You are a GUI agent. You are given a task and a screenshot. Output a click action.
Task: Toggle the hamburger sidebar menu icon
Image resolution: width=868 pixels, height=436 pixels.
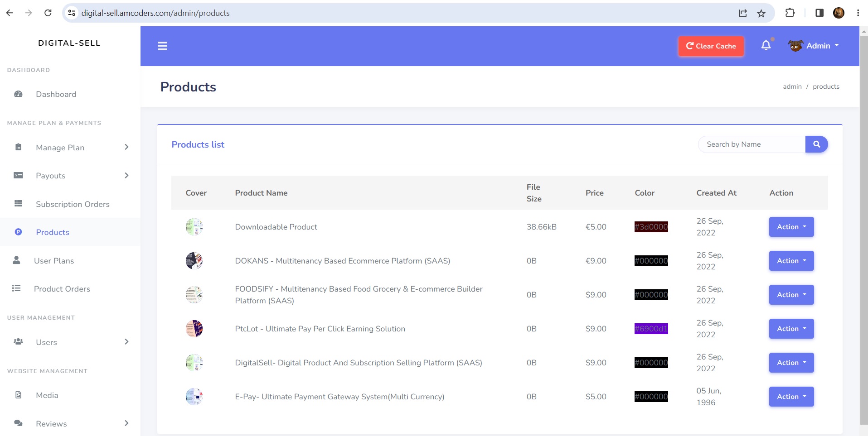click(162, 46)
